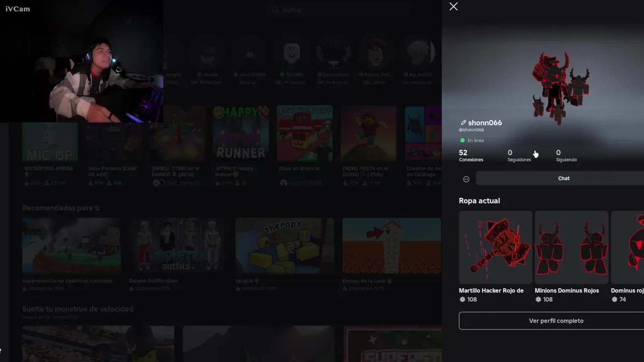Viewport: 644px width, 362px height.
Task: Click the thumbs-up rating icon under MICRÓFONO ARRIBA
Action: 27,184
